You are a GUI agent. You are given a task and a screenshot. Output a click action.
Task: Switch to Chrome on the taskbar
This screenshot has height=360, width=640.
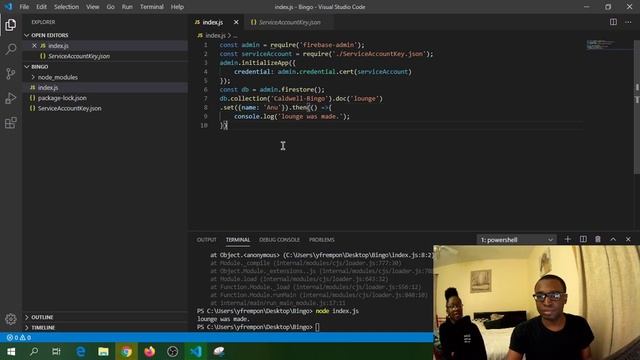pyautogui.click(x=126, y=351)
